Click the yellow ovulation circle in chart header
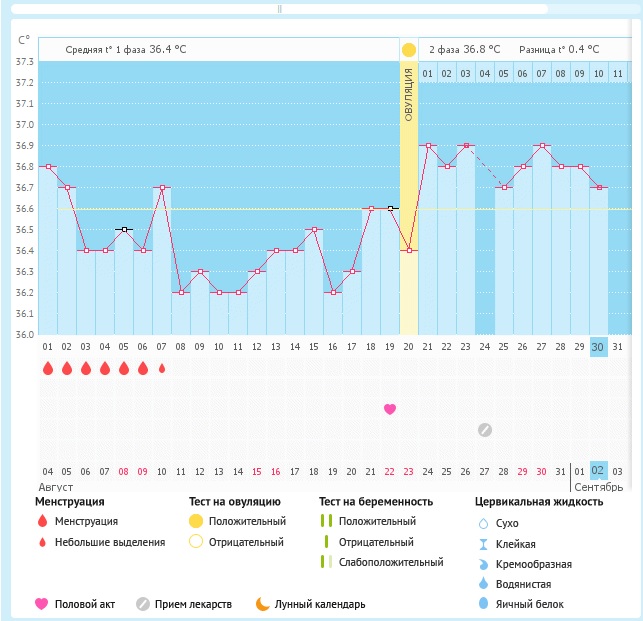643x621 pixels. pos(408,50)
